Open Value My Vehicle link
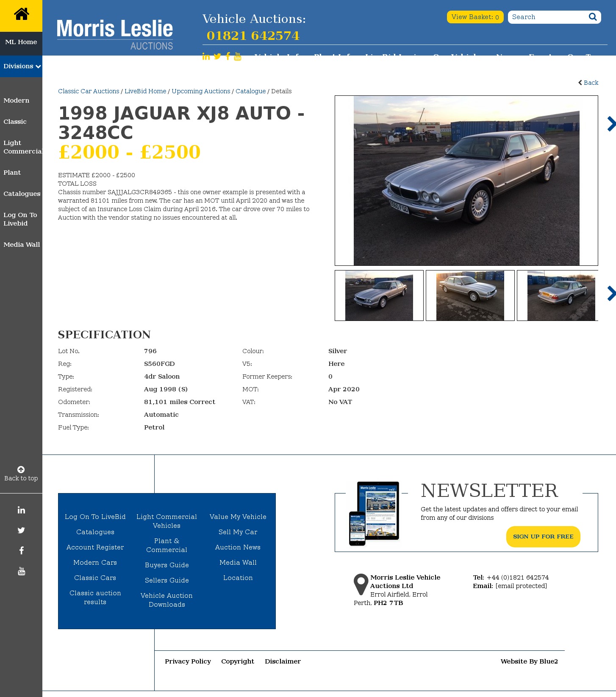 pos(238,517)
